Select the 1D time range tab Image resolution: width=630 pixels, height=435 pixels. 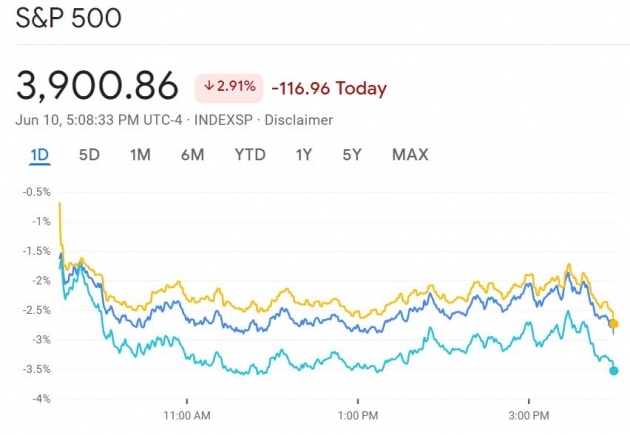pyautogui.click(x=40, y=155)
